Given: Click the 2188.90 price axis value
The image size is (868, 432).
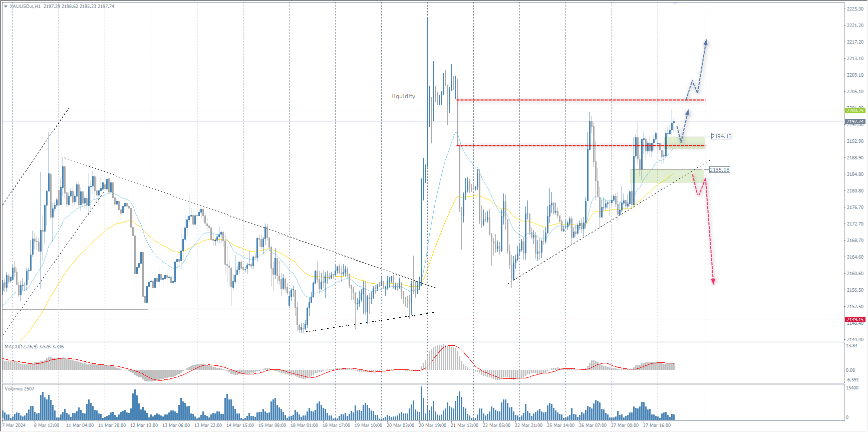Looking at the screenshot, I should pos(855,158).
